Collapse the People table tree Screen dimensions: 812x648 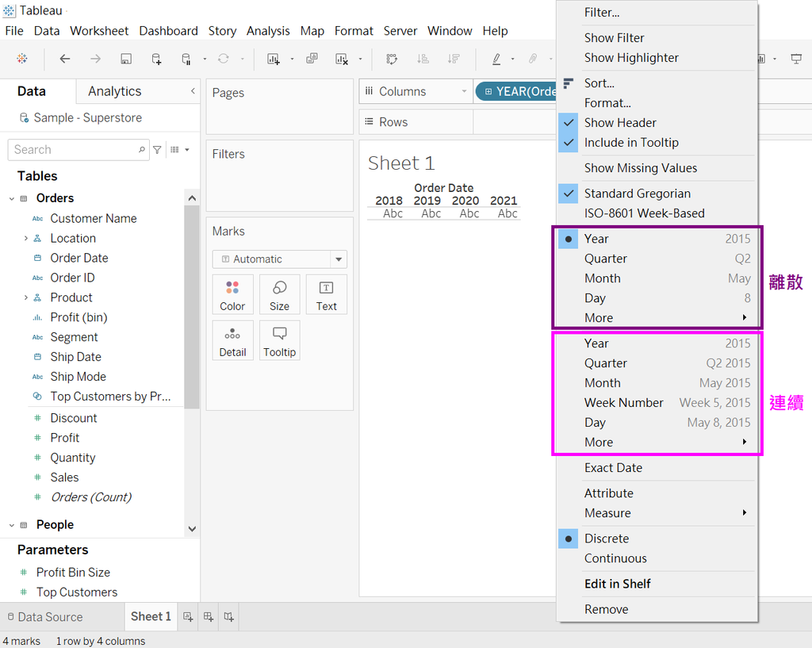11,525
